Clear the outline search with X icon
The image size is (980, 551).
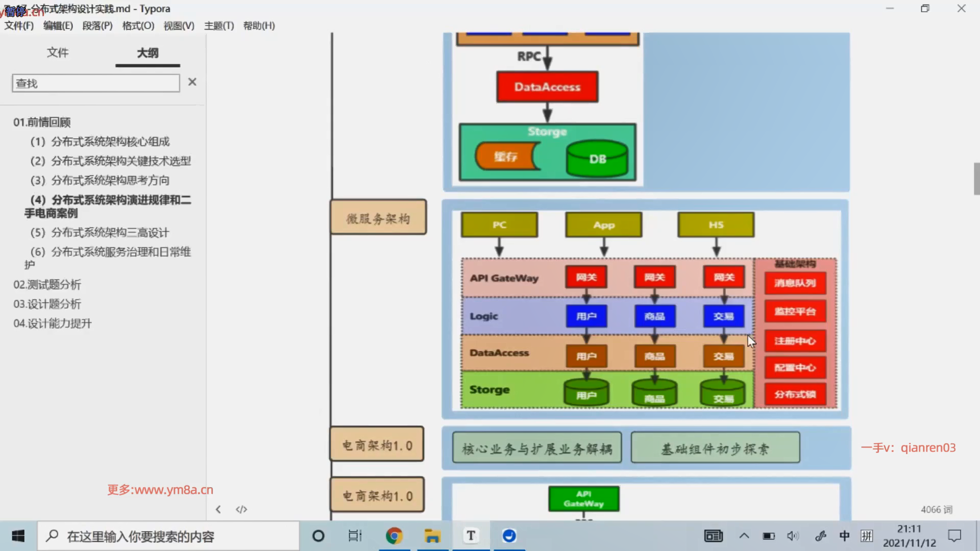pos(192,82)
